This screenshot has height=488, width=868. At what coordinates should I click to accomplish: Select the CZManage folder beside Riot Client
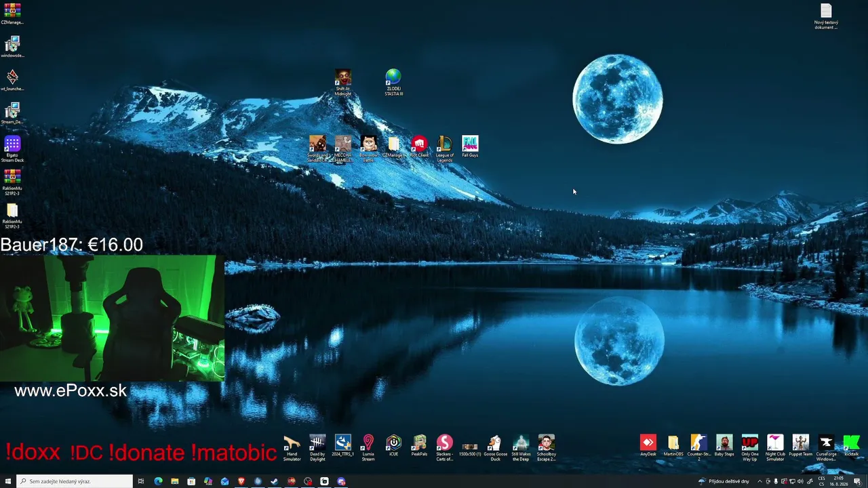coord(393,147)
